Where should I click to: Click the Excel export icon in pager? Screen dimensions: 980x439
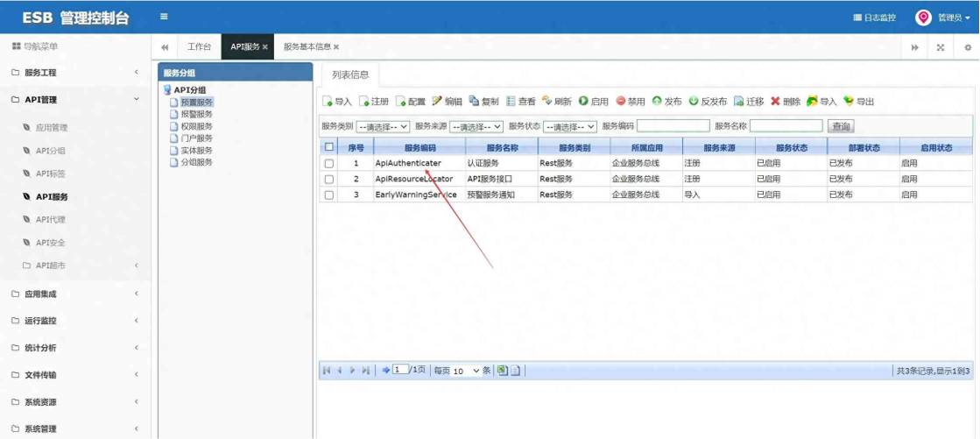[503, 370]
